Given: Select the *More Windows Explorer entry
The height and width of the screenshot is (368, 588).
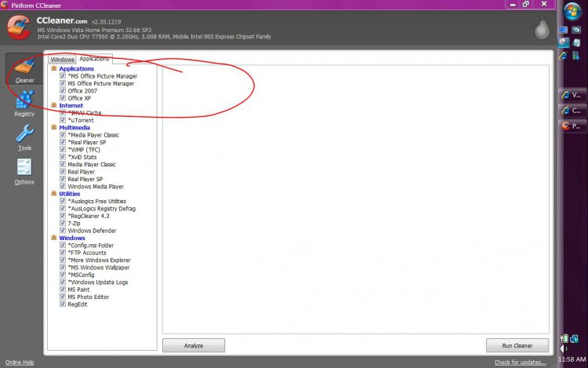Looking at the screenshot, I should pos(99,260).
